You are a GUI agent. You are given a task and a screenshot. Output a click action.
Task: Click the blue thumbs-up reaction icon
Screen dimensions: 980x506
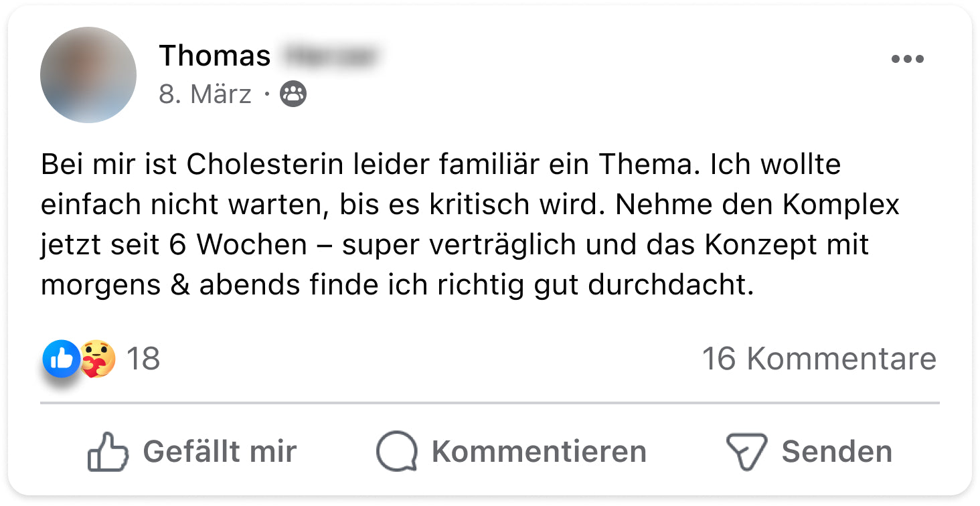[61, 359]
